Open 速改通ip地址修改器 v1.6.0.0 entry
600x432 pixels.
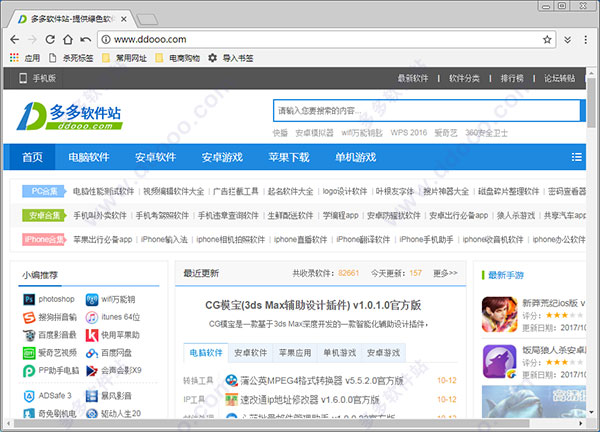pyautogui.click(x=310, y=400)
